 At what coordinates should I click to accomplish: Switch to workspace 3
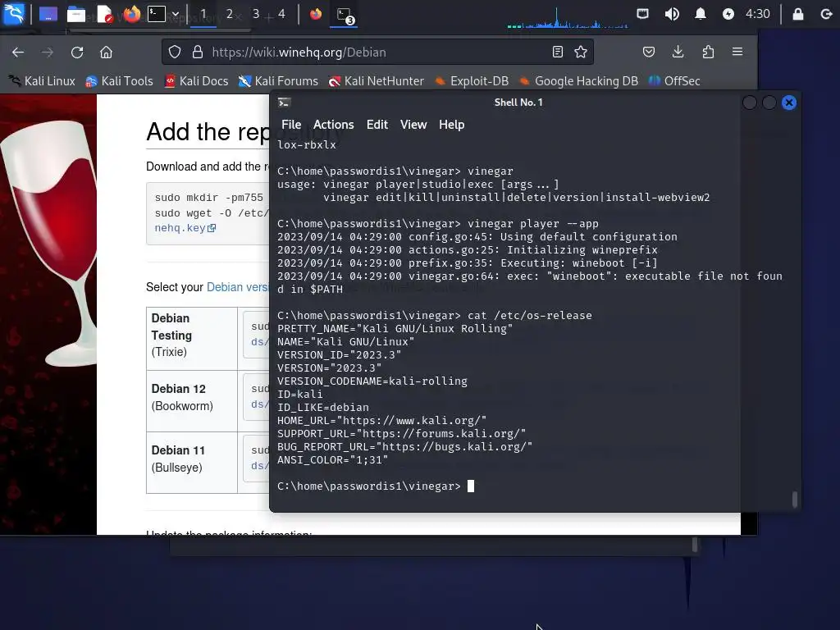(256, 14)
